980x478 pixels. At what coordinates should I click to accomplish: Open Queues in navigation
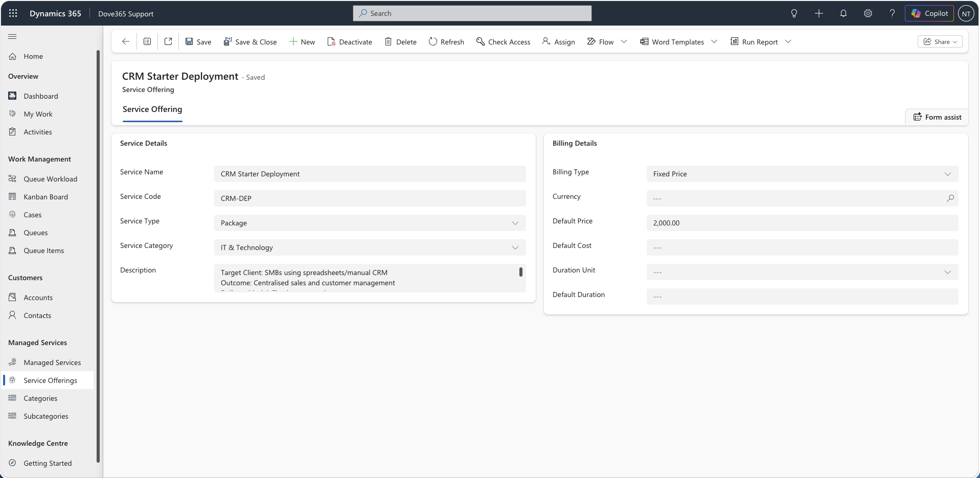tap(47, 233)
